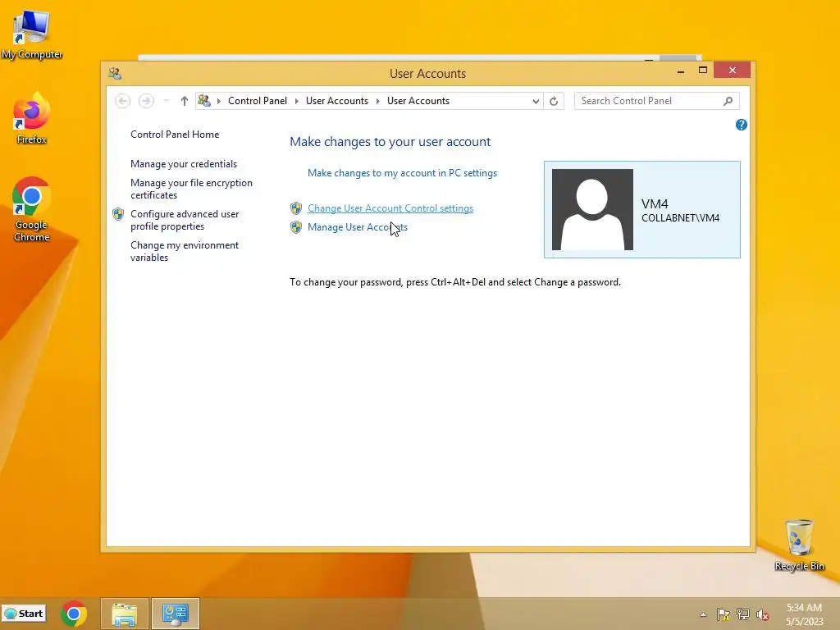Maximize the User Accounts window
Viewport: 840px width, 630px height.
point(703,71)
